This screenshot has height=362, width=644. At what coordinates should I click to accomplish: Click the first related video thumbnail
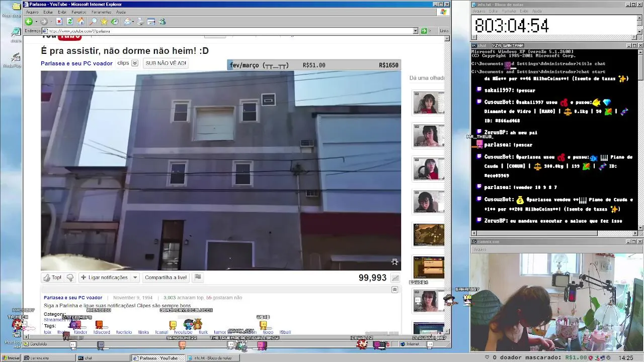(429, 103)
